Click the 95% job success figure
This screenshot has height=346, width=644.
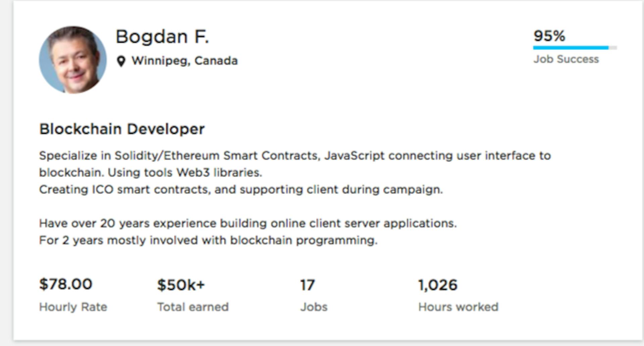pyautogui.click(x=549, y=36)
